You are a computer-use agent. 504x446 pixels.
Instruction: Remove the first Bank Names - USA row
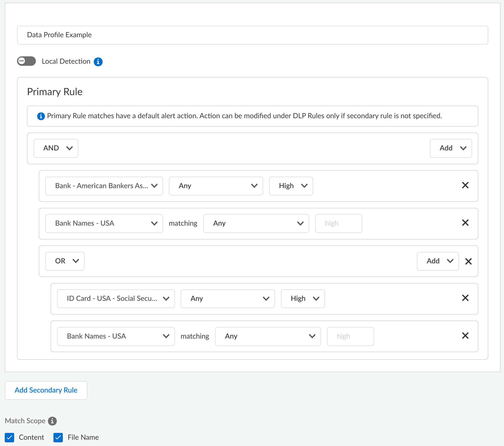coord(465,223)
